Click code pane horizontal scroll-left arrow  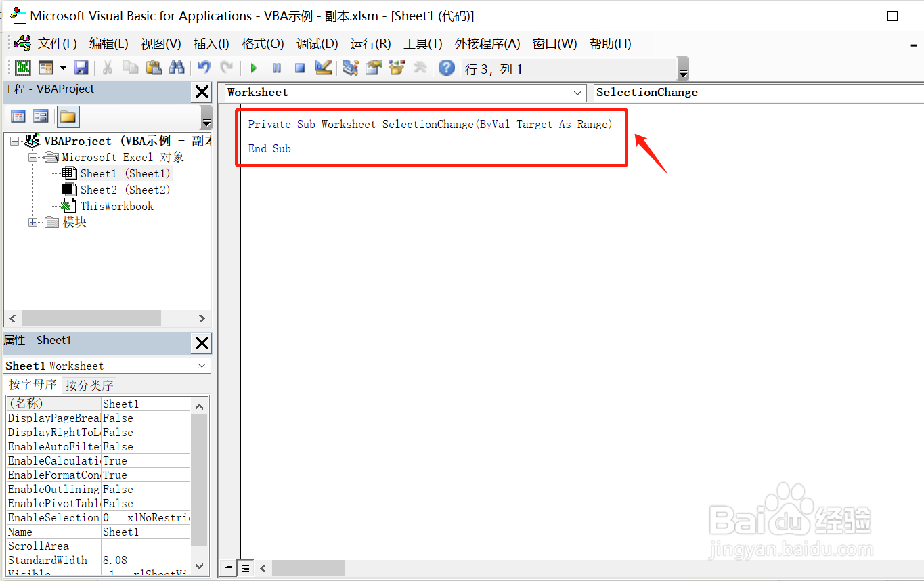click(263, 568)
